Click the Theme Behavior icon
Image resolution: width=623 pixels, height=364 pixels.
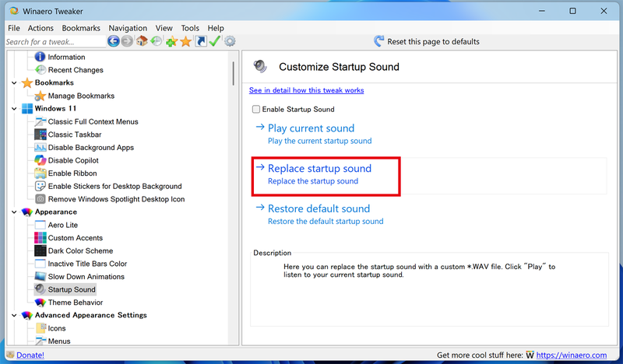pos(40,302)
